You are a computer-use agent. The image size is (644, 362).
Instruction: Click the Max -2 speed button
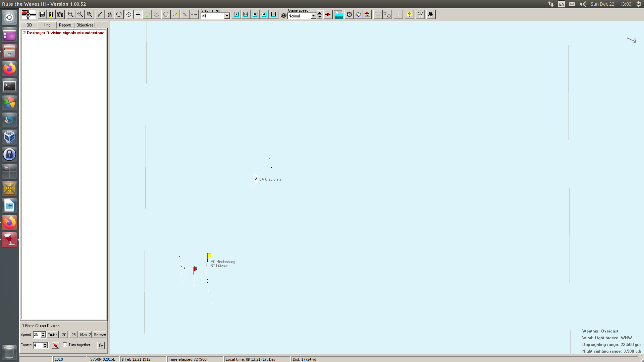(x=86, y=335)
